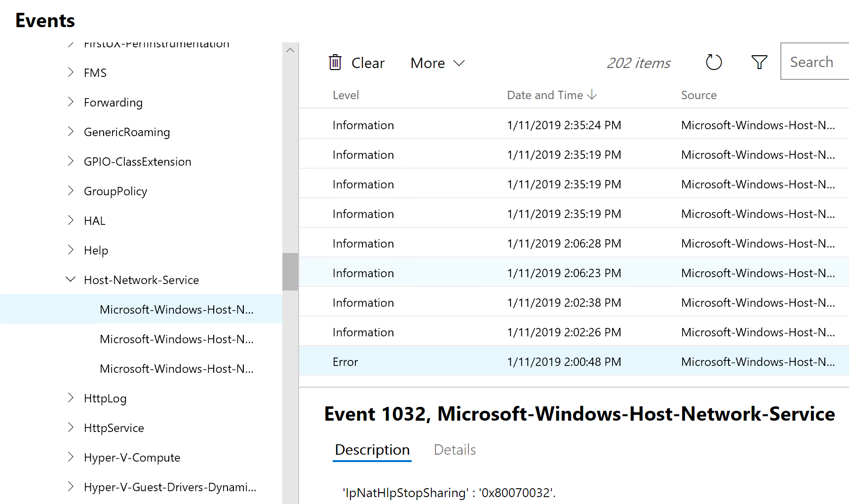Click into the Search field
The height and width of the screenshot is (504, 849).
tap(814, 61)
